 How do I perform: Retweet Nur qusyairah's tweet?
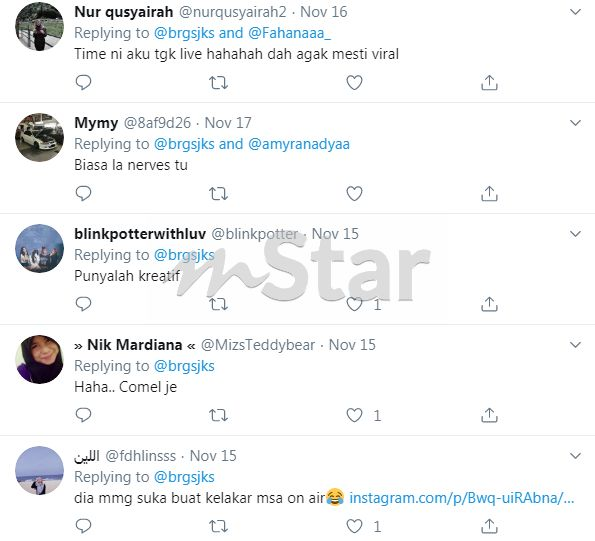(x=219, y=82)
